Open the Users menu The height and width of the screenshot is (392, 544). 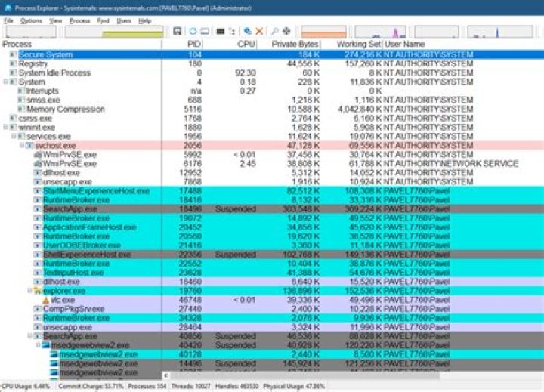(123, 21)
